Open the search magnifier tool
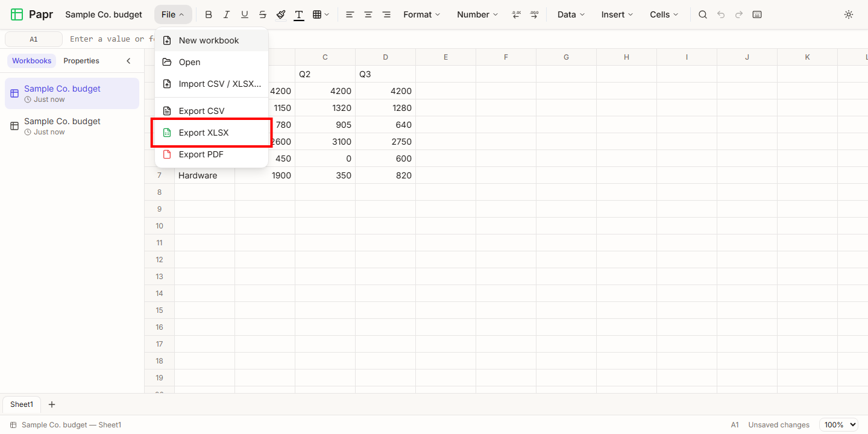 [x=703, y=14]
